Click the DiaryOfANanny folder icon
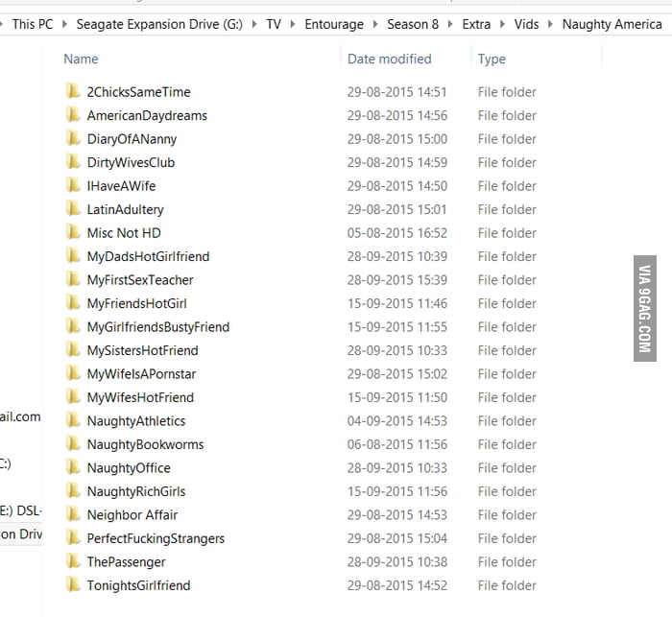The height and width of the screenshot is (617, 672). tap(73, 138)
